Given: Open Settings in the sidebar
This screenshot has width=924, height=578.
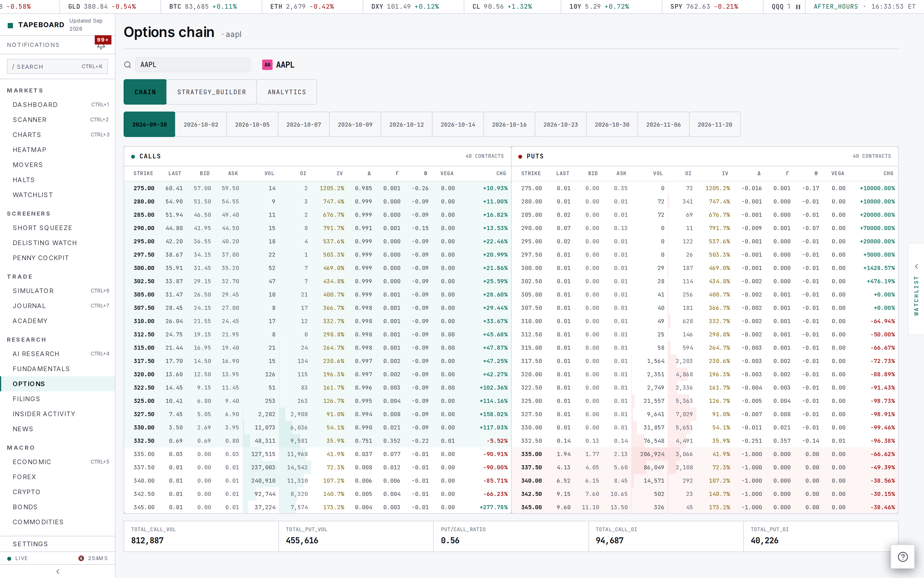Looking at the screenshot, I should click(x=57, y=544).
